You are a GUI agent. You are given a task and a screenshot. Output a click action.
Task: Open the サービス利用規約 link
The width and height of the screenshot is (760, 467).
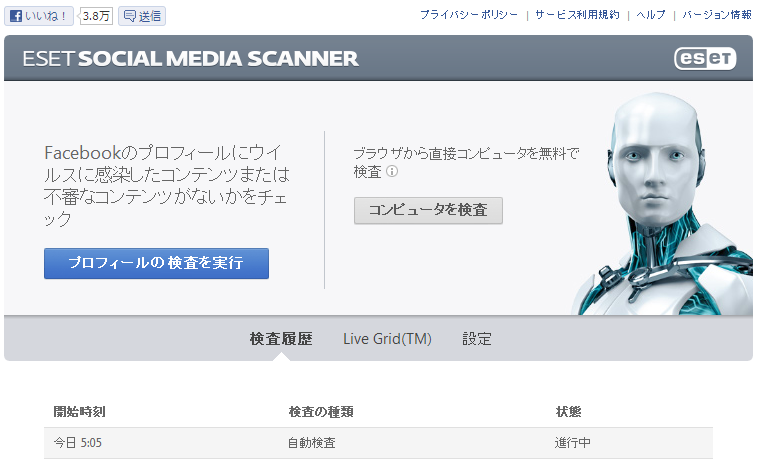[577, 15]
